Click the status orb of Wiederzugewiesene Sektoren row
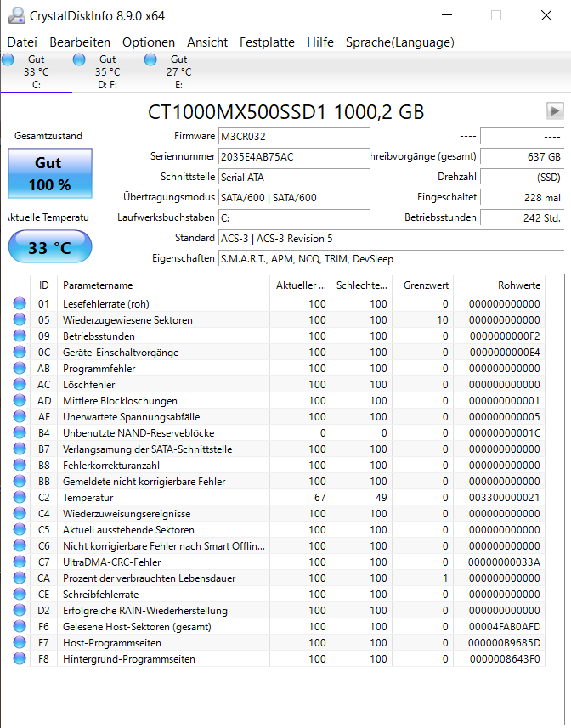The height and width of the screenshot is (728, 571). click(20, 320)
